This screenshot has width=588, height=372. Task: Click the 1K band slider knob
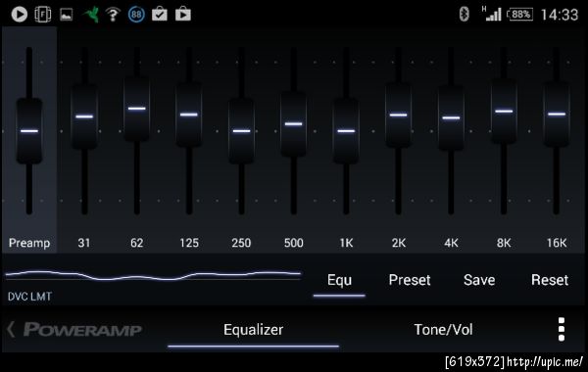346,131
